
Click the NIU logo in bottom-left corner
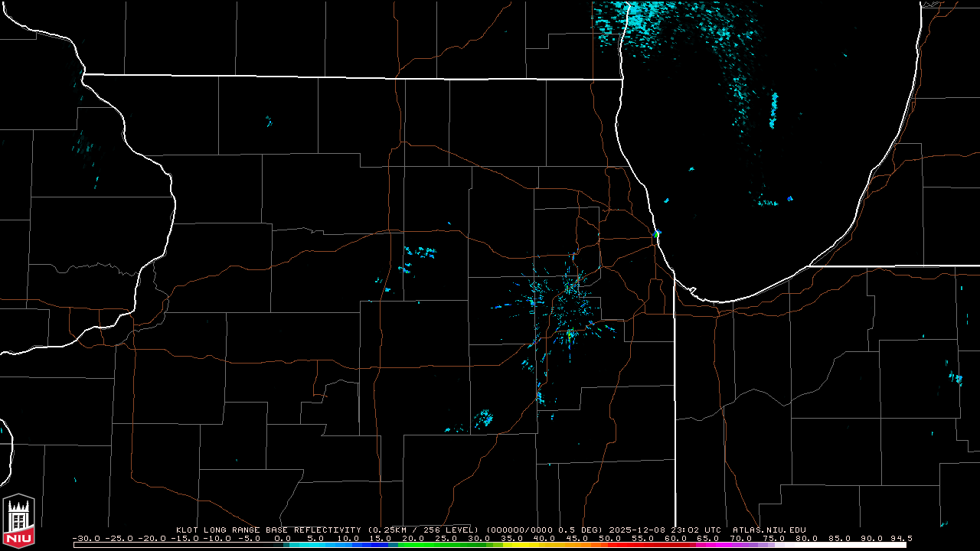coord(19,523)
